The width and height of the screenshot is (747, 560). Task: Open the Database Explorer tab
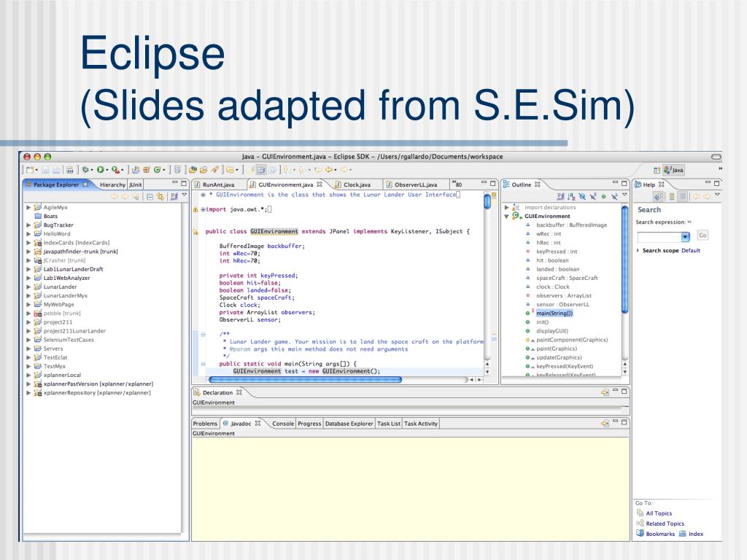pos(349,424)
